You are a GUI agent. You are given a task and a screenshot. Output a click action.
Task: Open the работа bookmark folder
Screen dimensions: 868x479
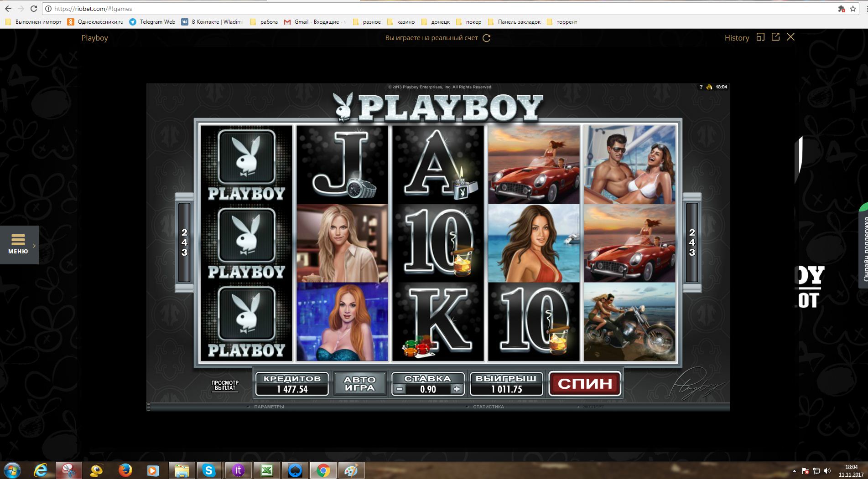tap(264, 22)
